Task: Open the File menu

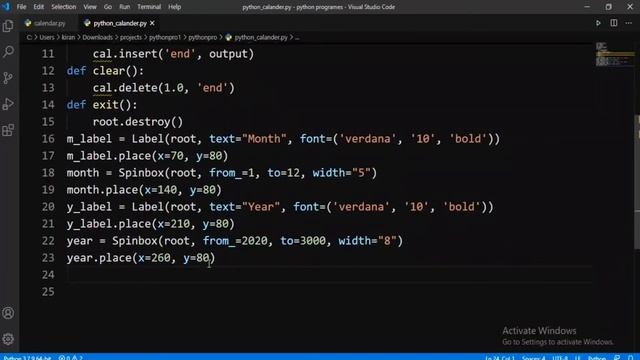Action: [21, 7]
